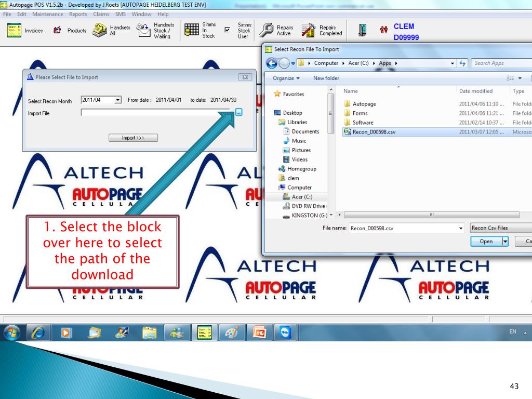This screenshot has width=532, height=399.
Task: Click the browse ellipsis button for Import File
Action: pyautogui.click(x=239, y=112)
